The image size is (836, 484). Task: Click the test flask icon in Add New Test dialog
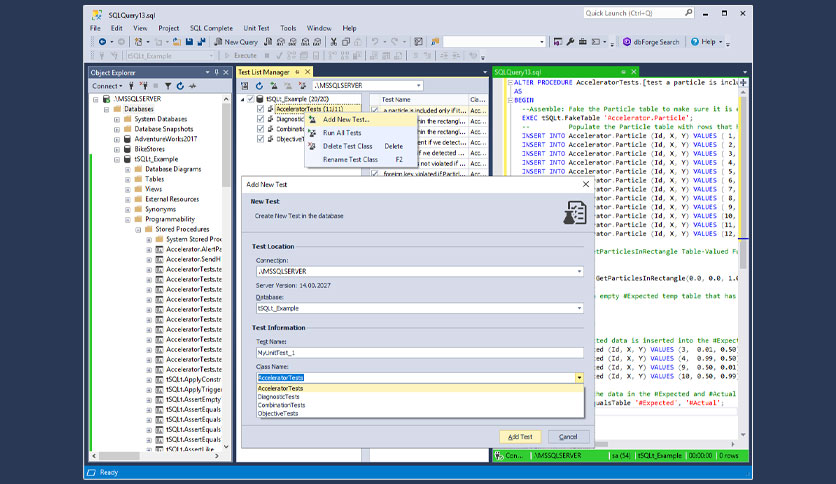point(575,213)
